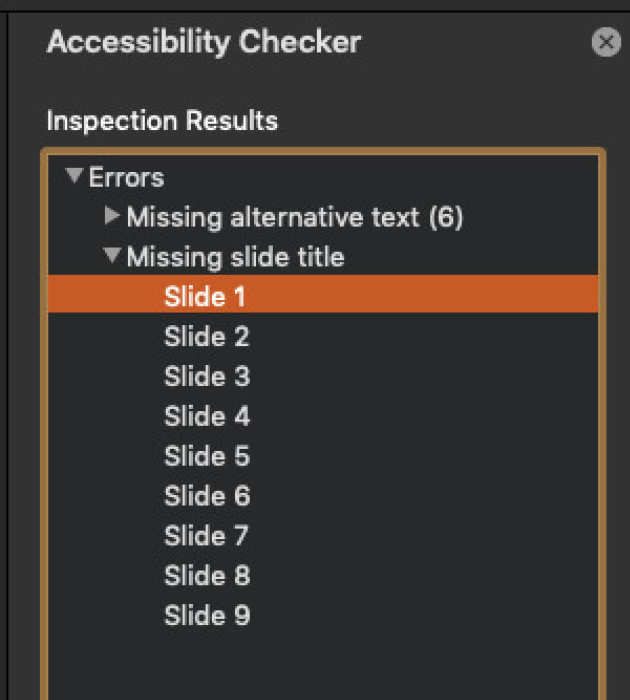Collapse the Missing slide title triangle
The height and width of the screenshot is (700, 630).
(x=112, y=256)
